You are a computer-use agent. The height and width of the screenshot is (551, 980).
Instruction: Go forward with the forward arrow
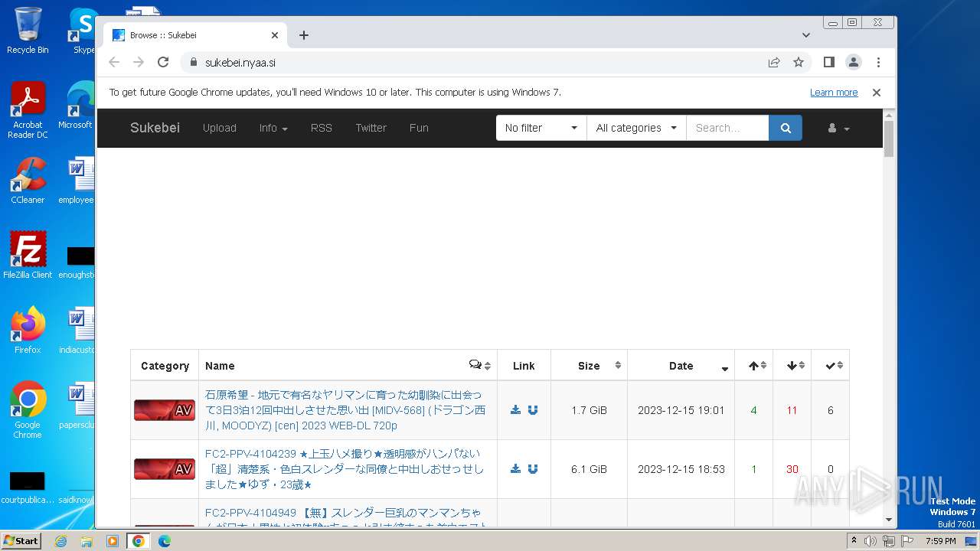pyautogui.click(x=139, y=63)
